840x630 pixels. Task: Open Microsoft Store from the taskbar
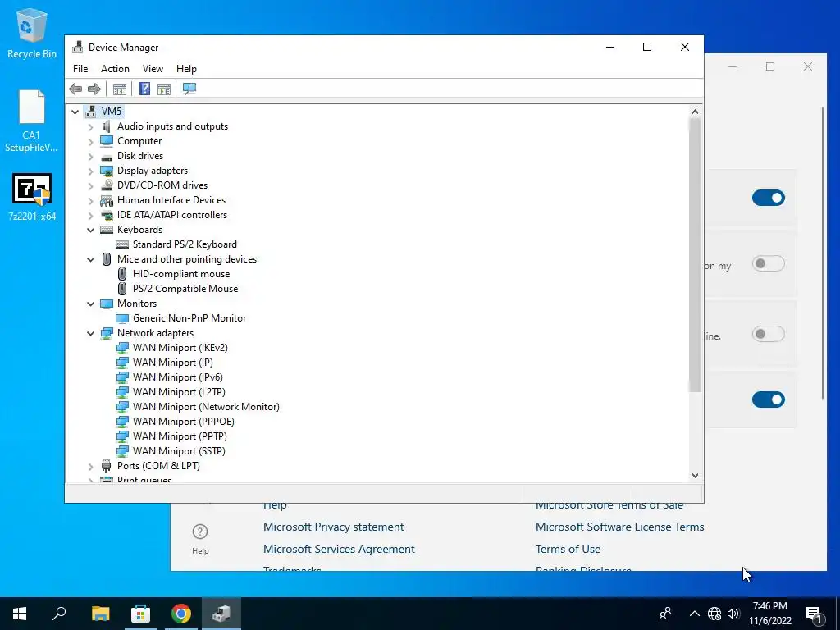[x=141, y=614]
